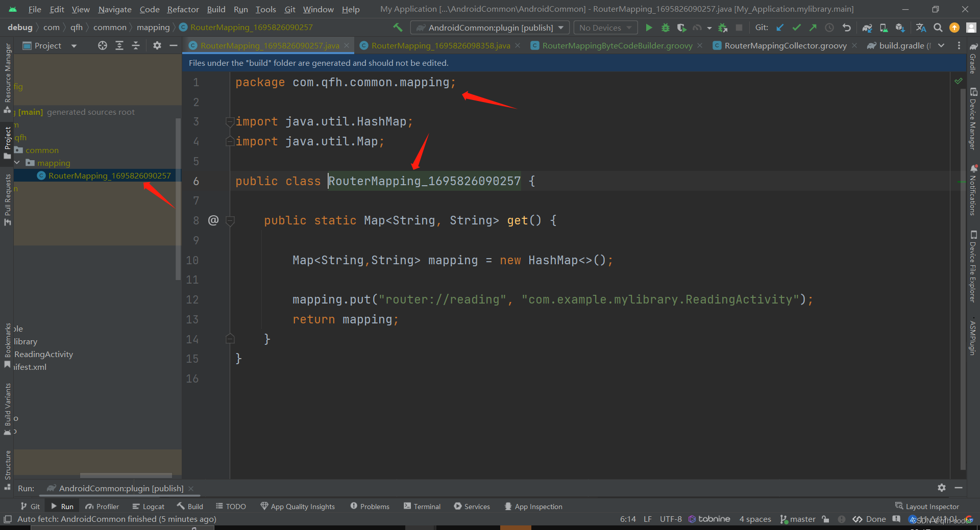
Task: Open the Logcat tool window
Action: [148, 506]
